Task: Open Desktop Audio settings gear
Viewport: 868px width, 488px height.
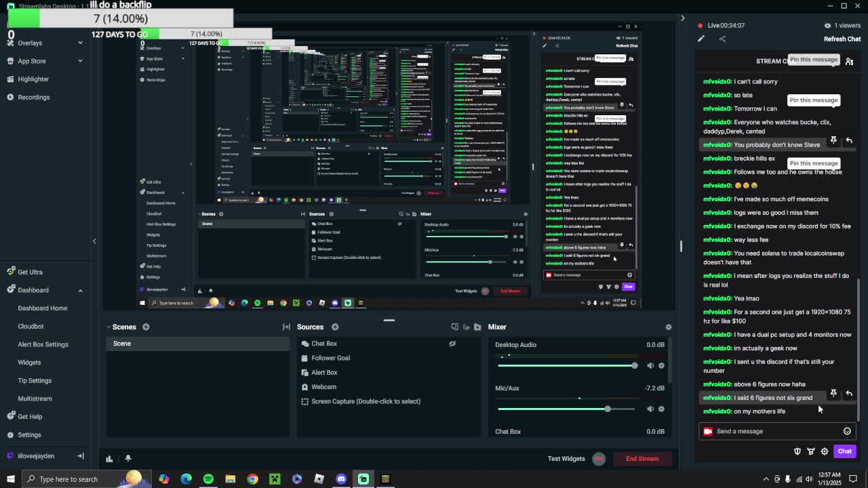Action: [x=662, y=365]
